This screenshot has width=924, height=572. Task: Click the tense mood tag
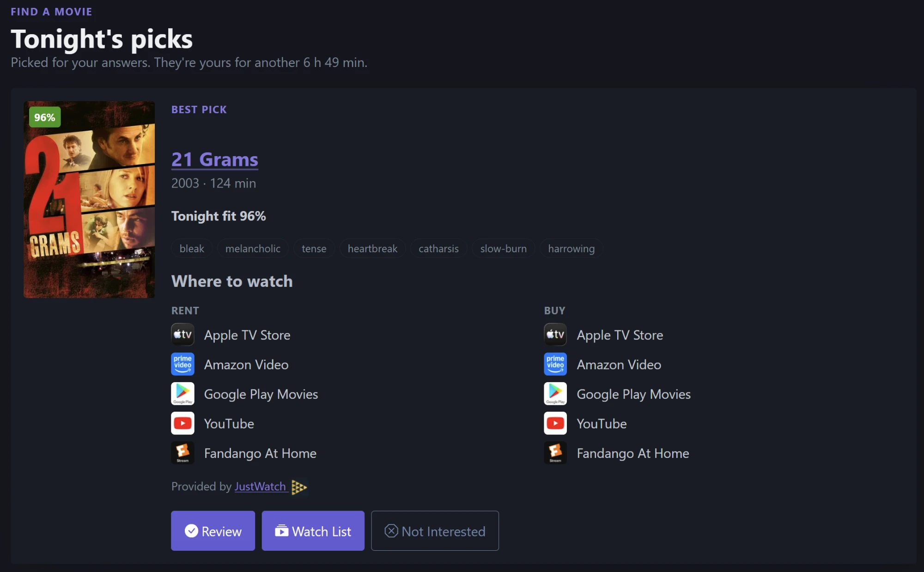[x=314, y=249]
